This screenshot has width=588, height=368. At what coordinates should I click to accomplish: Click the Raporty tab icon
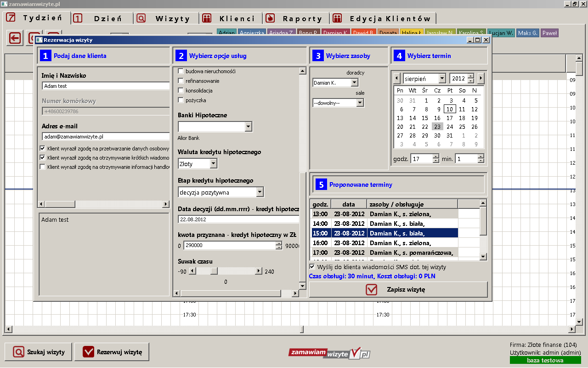tap(270, 18)
